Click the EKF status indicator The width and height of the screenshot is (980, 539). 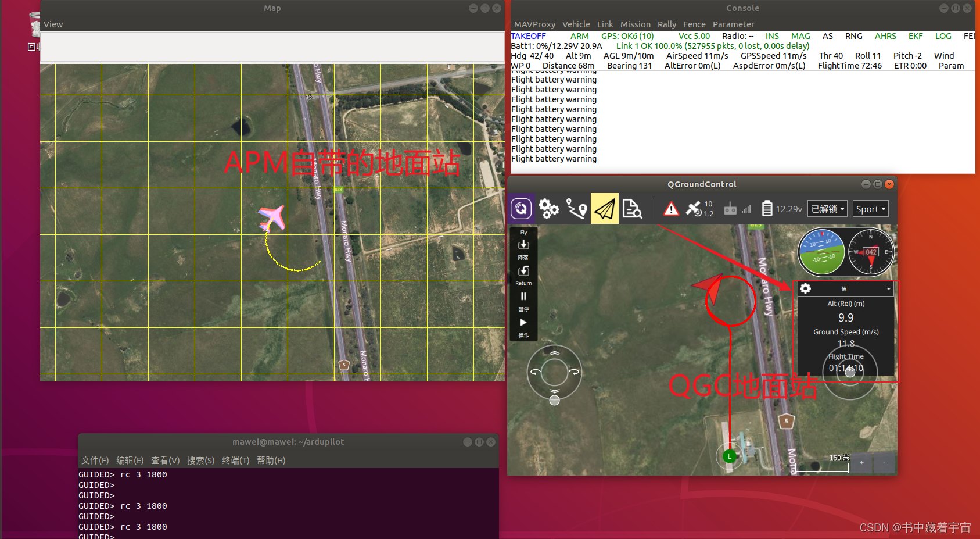[x=916, y=36]
